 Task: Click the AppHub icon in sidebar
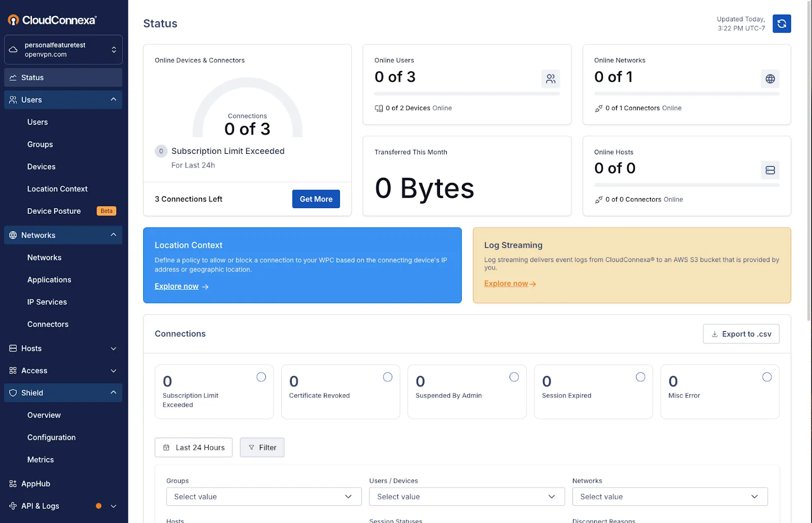tap(13, 484)
